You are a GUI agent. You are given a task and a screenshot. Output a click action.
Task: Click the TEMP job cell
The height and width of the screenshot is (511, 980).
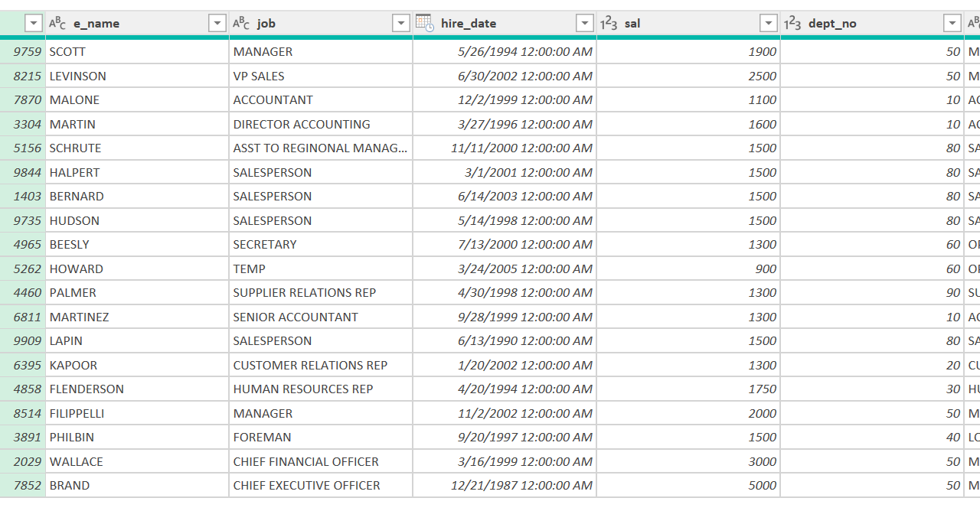pyautogui.click(x=321, y=269)
